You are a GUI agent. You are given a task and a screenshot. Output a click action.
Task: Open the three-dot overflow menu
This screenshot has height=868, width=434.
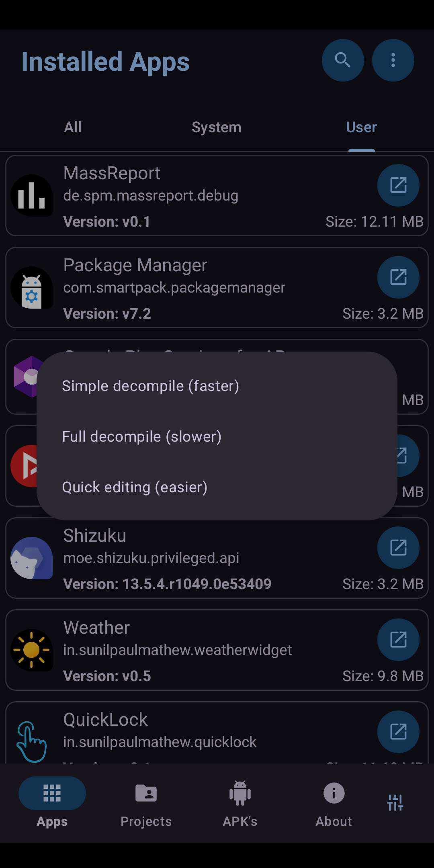point(393,60)
